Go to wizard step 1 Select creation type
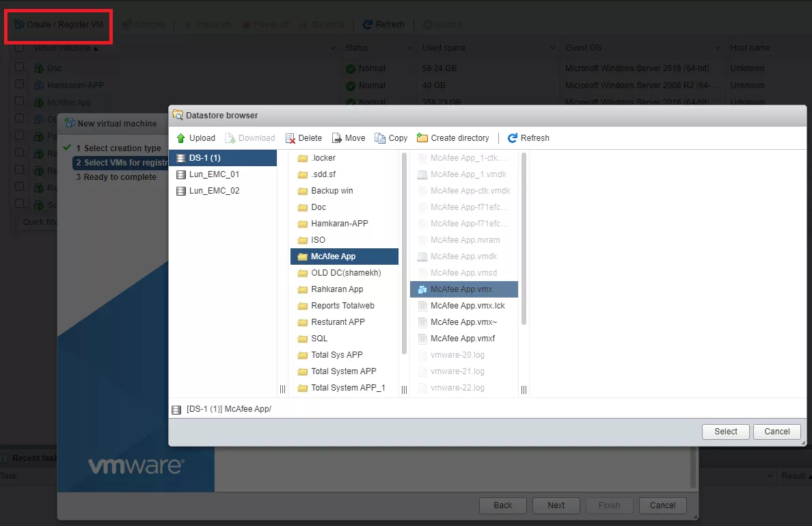 (119, 148)
